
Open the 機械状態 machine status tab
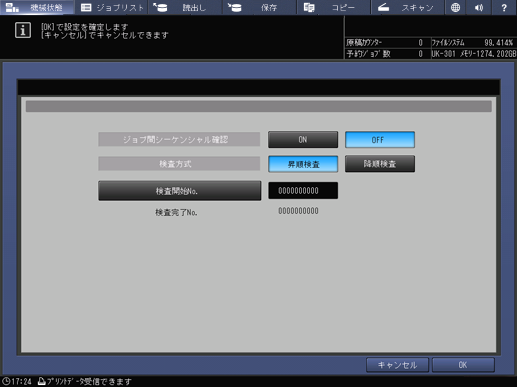tap(37, 7)
